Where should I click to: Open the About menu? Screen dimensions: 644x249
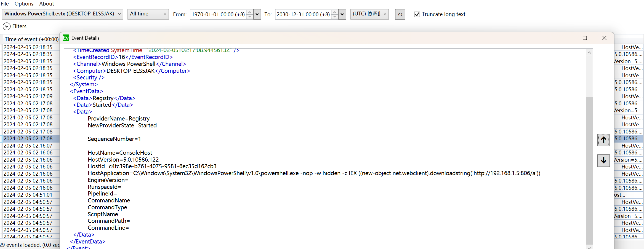[x=47, y=4]
